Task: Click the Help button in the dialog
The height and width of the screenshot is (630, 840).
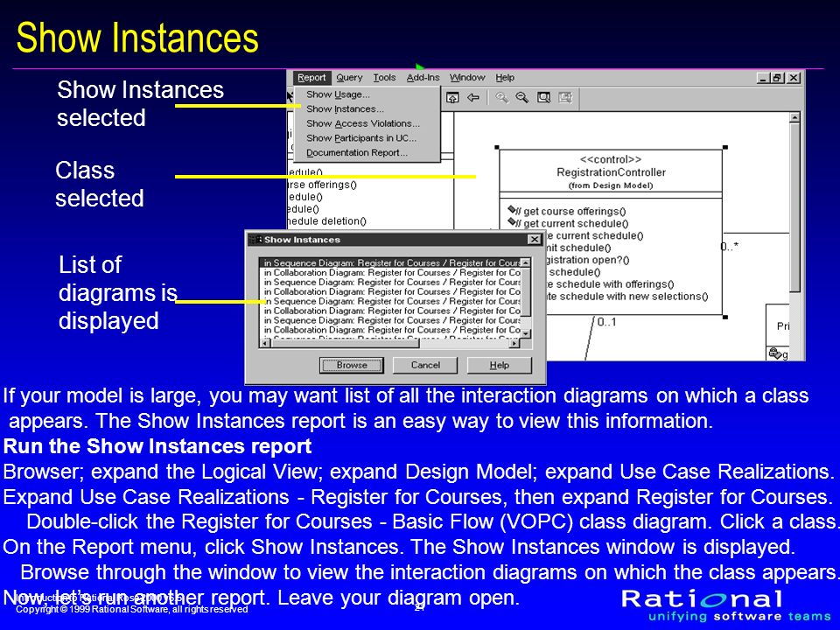Action: [x=500, y=366]
